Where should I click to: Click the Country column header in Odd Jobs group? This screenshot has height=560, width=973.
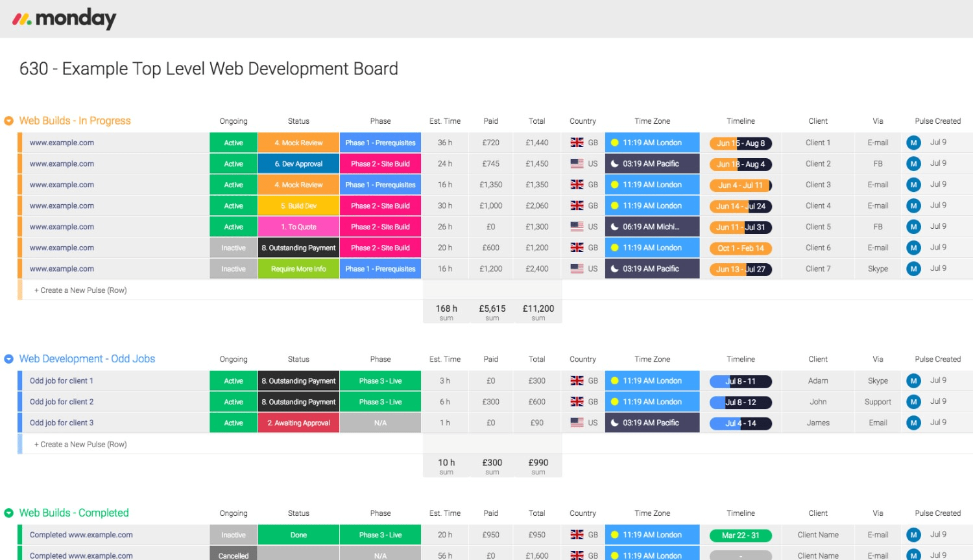(x=583, y=359)
